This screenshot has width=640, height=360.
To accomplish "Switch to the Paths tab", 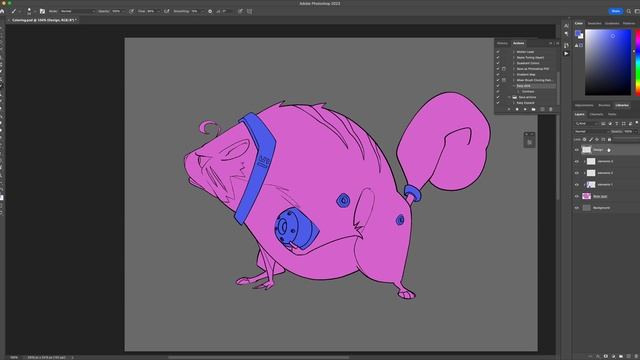I will [612, 115].
